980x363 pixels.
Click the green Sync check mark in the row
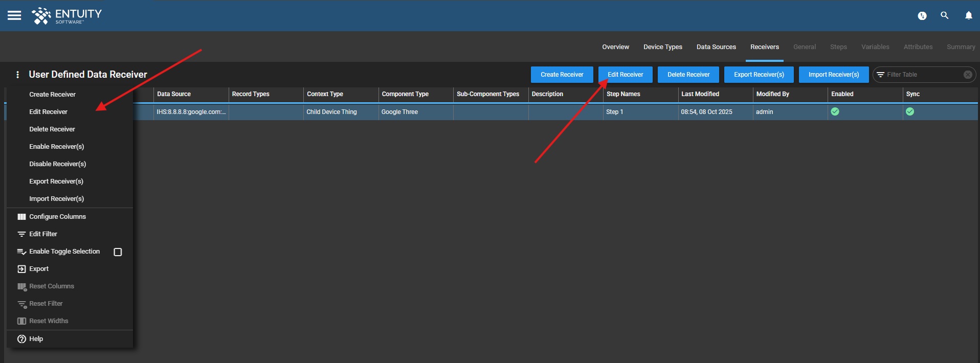pos(910,111)
